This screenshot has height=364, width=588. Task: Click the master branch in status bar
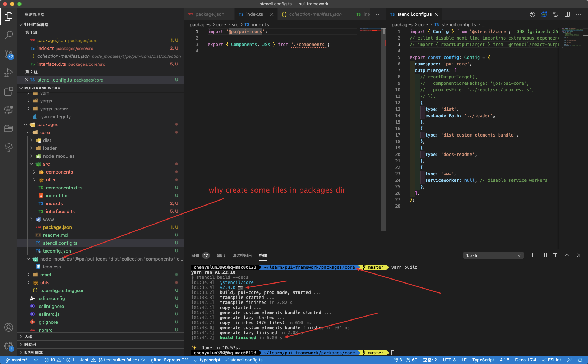pos(17,360)
